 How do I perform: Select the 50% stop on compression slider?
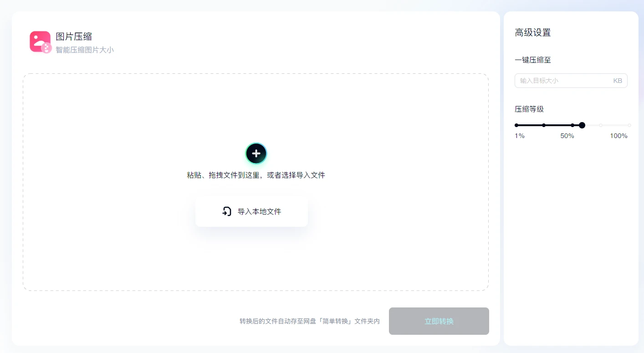click(572, 125)
